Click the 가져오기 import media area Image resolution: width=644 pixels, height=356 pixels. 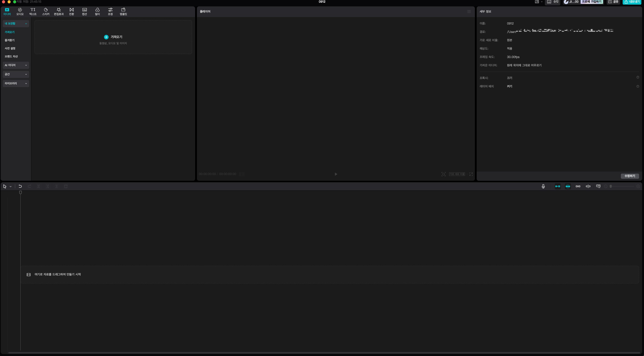113,37
